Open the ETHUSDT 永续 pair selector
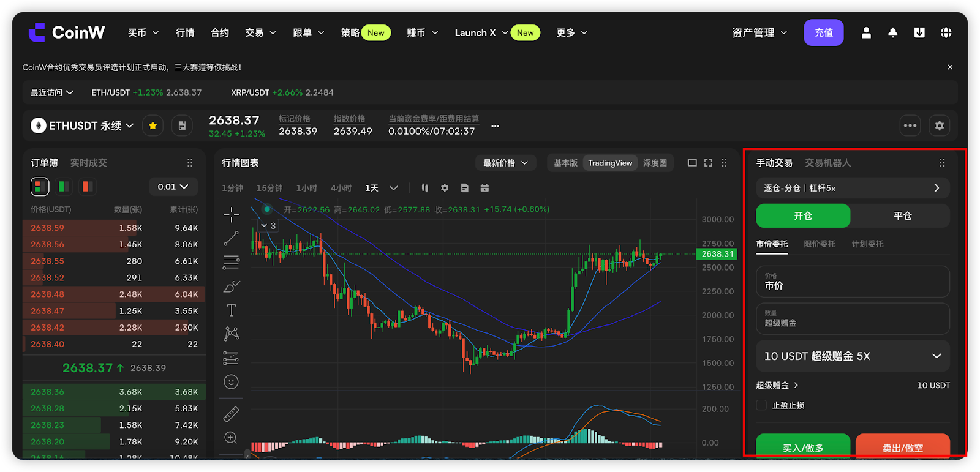Screen dimensions: 980x472 [82, 125]
